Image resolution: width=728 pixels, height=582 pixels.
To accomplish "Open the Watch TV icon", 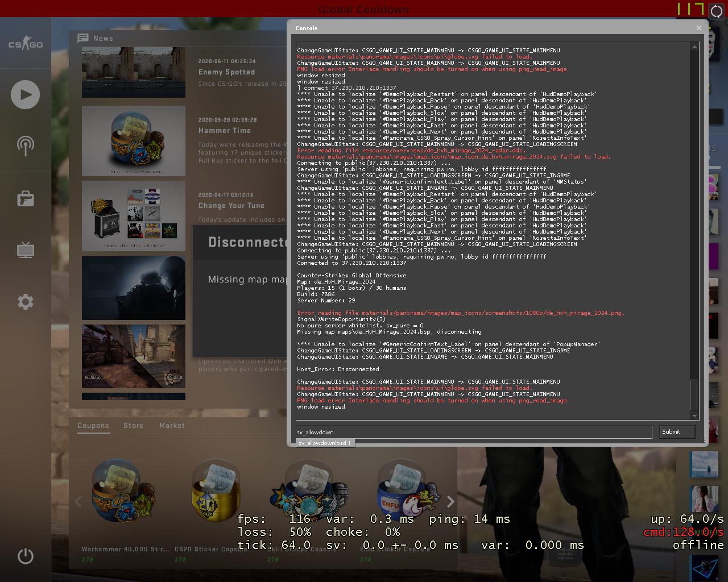I will pyautogui.click(x=25, y=250).
